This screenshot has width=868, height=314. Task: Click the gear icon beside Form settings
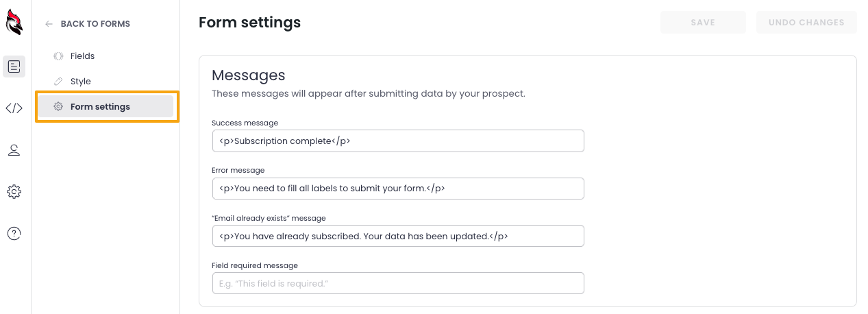click(x=58, y=107)
